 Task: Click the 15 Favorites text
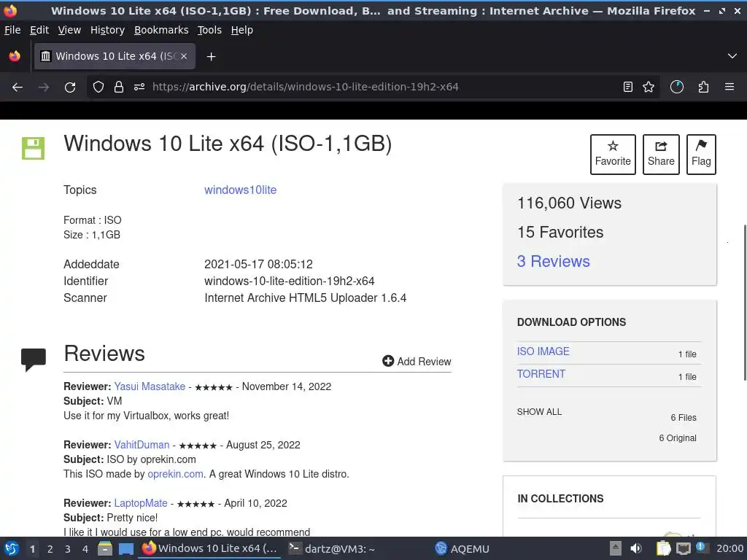coord(560,233)
